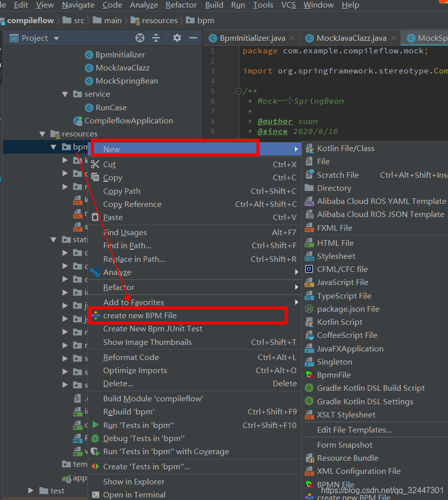Open the Project view type dropdown
448x500 pixels.
56,38
